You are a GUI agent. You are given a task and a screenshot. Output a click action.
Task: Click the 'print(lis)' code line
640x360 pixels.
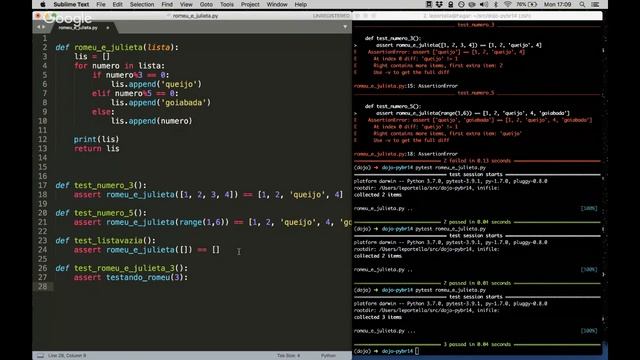(96, 139)
